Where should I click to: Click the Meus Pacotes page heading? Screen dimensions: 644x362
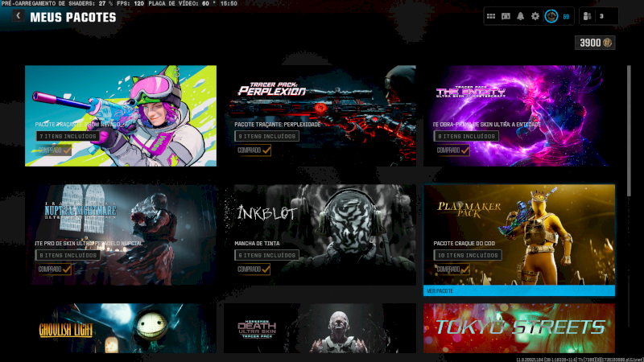(x=73, y=17)
